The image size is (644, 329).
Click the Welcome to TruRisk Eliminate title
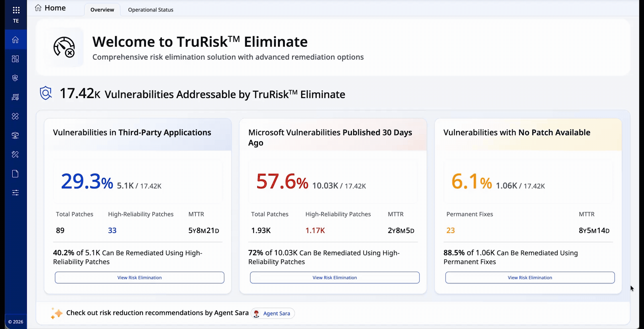pyautogui.click(x=200, y=42)
